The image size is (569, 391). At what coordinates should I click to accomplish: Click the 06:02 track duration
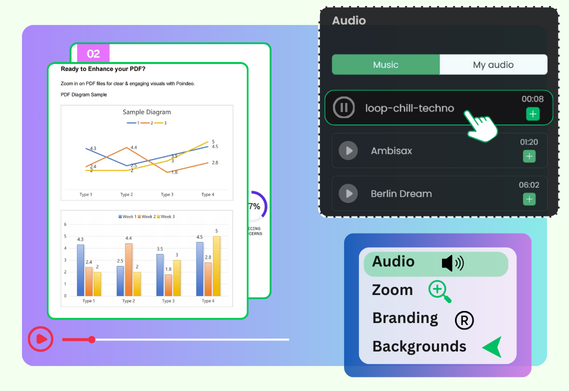pyautogui.click(x=529, y=185)
